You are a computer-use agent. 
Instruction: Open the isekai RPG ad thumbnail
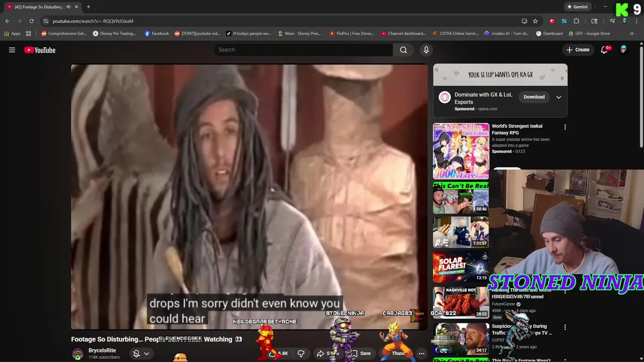point(461,151)
